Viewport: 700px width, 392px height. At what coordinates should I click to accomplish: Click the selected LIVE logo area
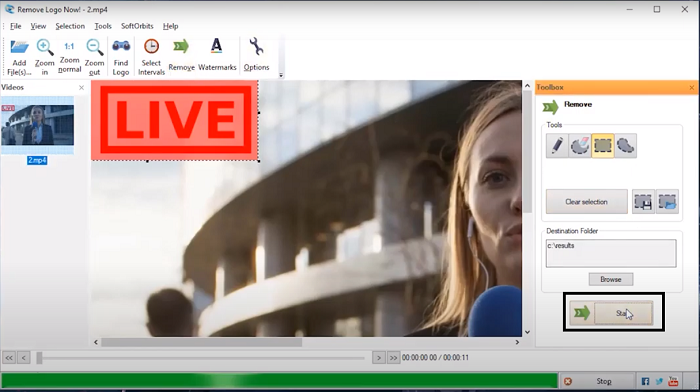(175, 121)
